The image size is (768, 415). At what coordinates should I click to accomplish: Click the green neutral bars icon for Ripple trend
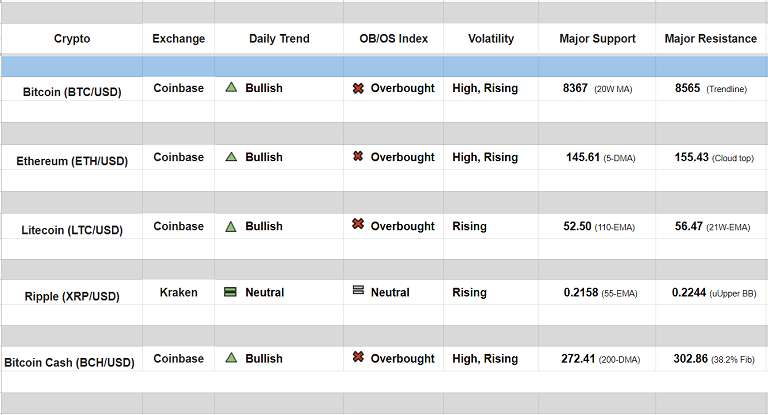[x=230, y=293]
